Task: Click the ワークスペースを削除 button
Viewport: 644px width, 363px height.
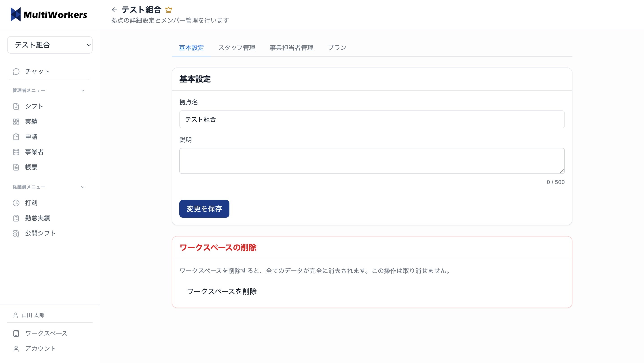Action: pyautogui.click(x=222, y=291)
